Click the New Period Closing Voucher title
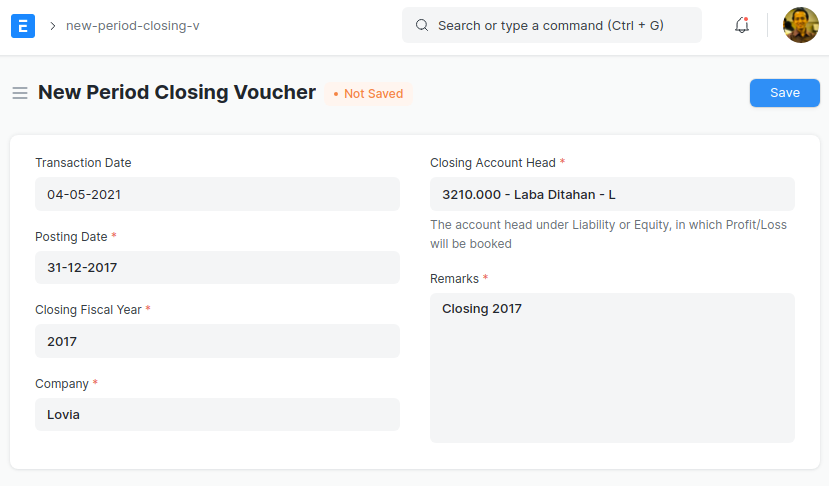 (x=177, y=93)
